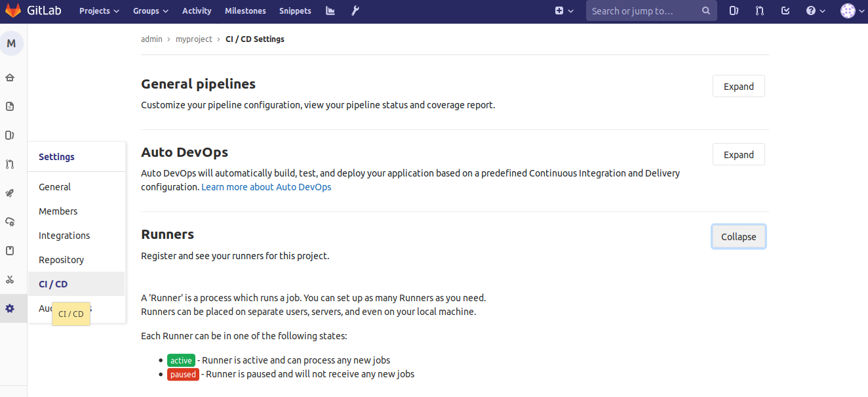Open the Wiki book icon in sidebar
Screen dimensions: 868x397
point(10,251)
